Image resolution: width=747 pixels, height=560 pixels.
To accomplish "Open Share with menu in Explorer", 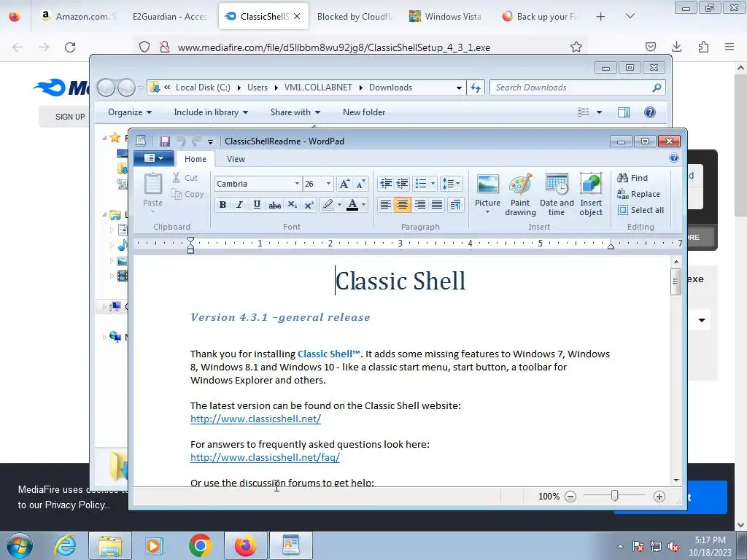I will [x=295, y=112].
